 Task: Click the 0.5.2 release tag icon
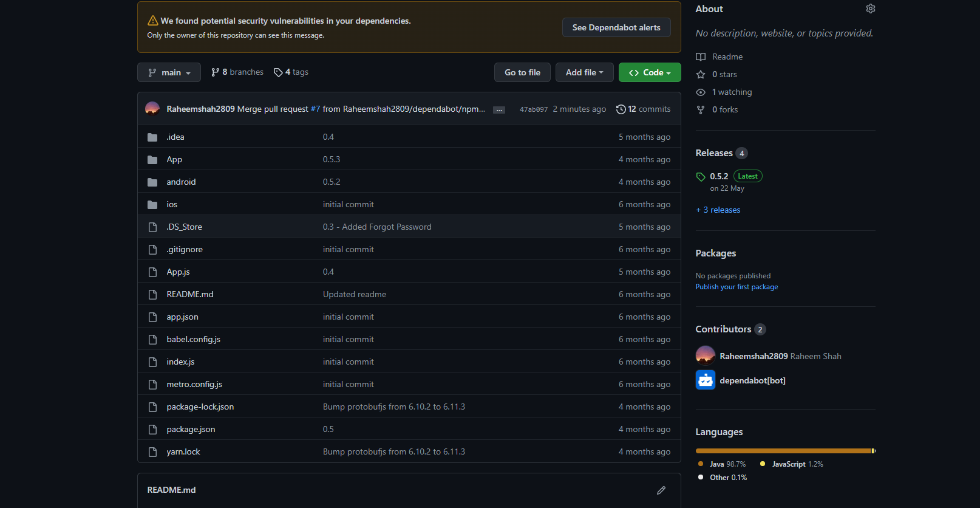[701, 177]
